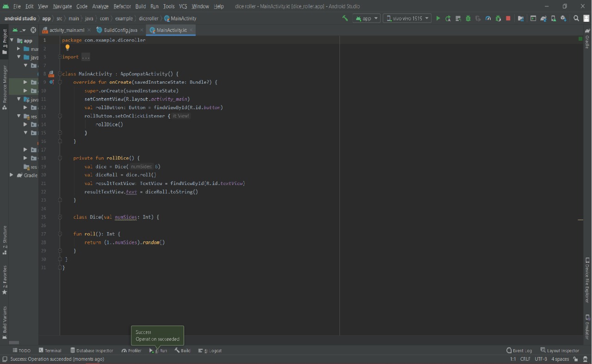This screenshot has height=364, width=592.
Task: Open the vivo device selector dropdown
Action: pyautogui.click(x=407, y=19)
